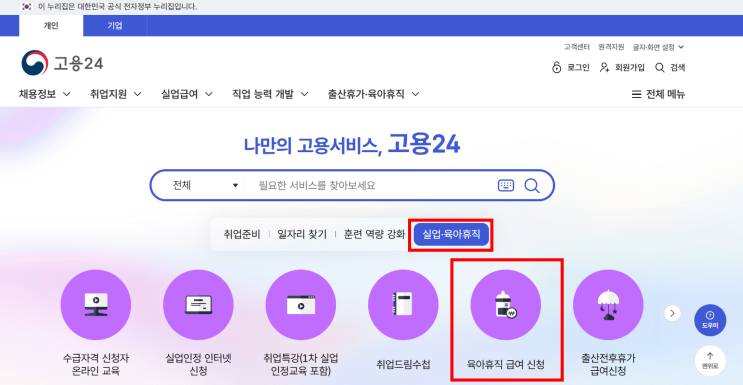Click the 취업드림수첩 label
Viewport: 743px width, 385px height.
click(403, 365)
